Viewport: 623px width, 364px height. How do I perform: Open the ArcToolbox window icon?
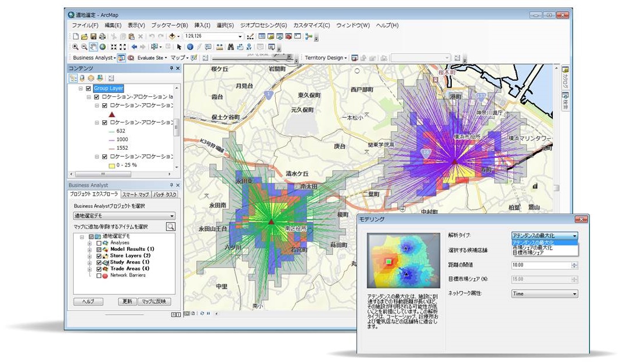coord(289,36)
